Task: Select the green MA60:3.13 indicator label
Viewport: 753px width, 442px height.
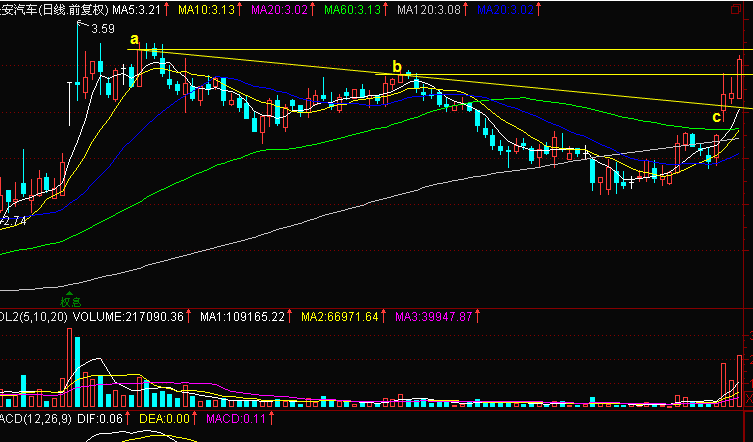Action: point(354,9)
